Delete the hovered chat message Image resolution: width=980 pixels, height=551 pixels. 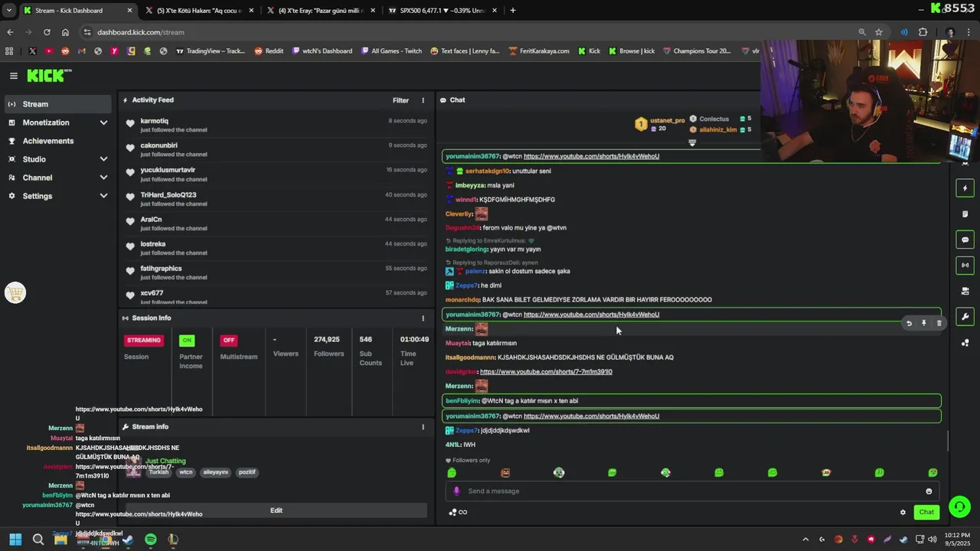coord(939,324)
